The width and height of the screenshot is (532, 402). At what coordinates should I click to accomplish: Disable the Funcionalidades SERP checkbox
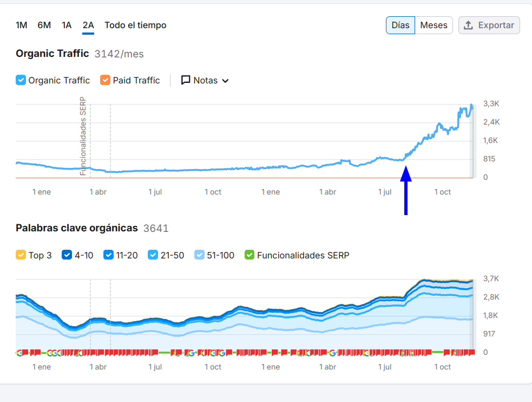click(x=249, y=255)
